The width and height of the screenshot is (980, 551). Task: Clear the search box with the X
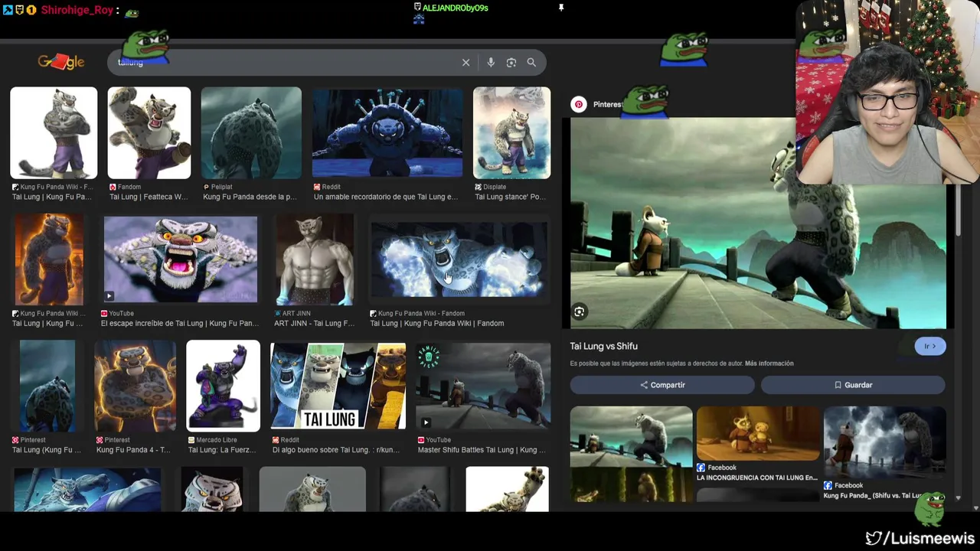point(465,63)
